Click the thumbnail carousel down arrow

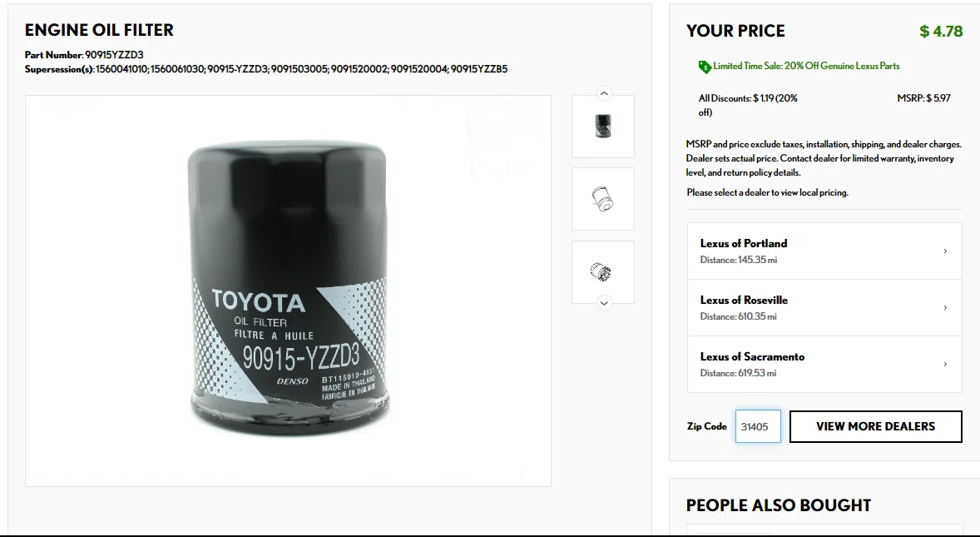click(x=604, y=303)
